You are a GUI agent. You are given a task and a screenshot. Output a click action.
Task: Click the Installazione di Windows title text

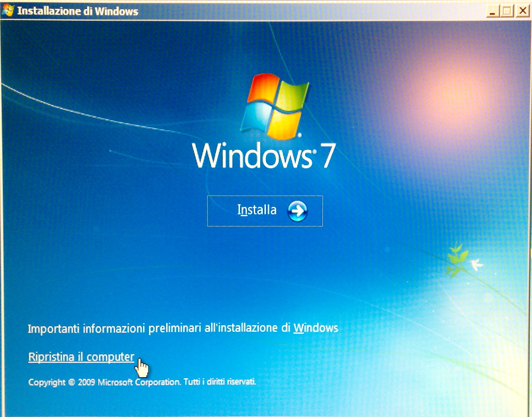78,11
